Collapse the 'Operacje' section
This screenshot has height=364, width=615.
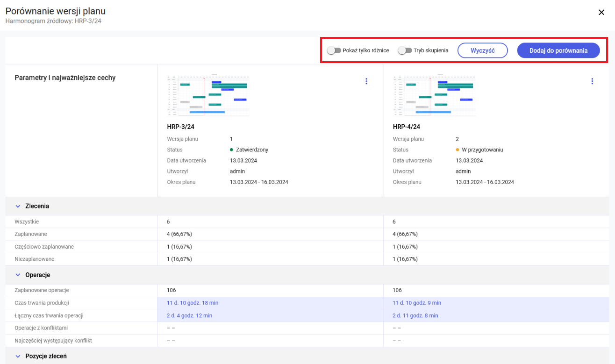[18, 275]
